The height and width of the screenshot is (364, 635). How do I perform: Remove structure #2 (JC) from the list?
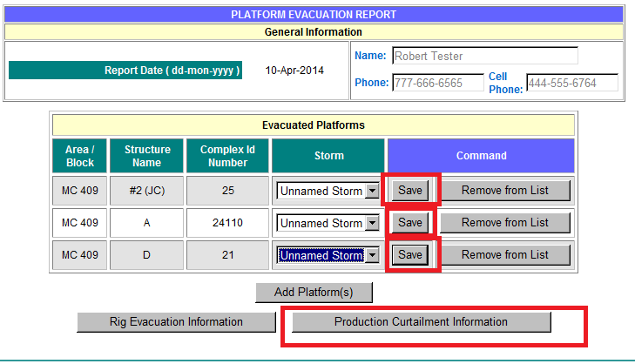pos(505,190)
